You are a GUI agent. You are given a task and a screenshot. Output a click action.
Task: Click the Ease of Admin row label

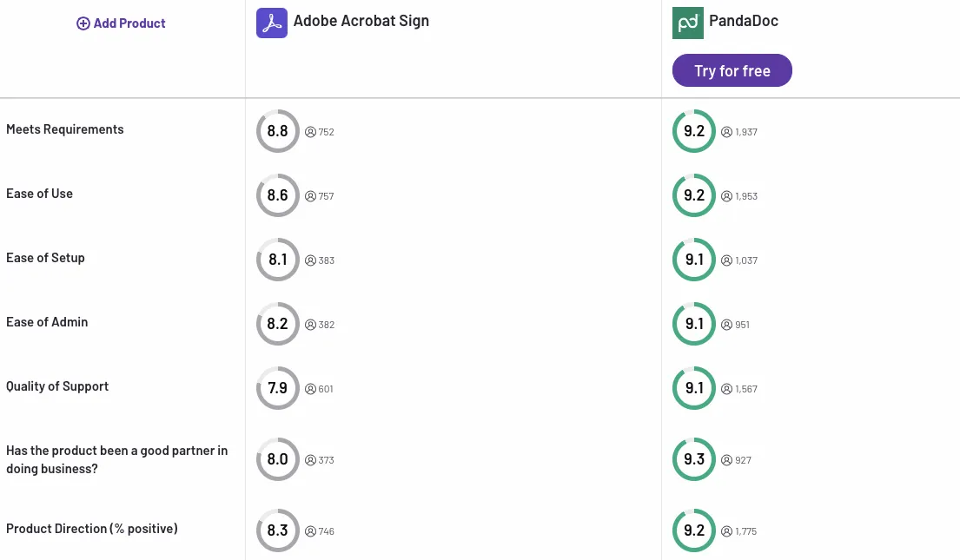[47, 321]
